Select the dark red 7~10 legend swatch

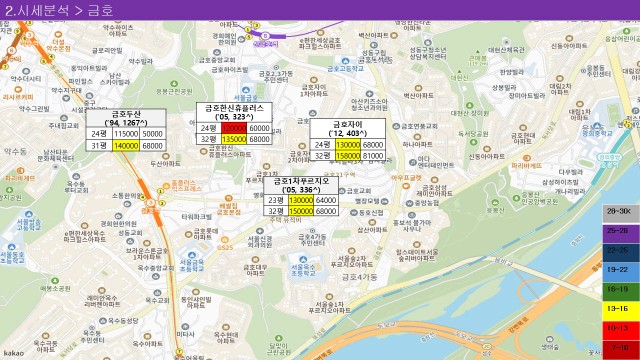coord(621,350)
